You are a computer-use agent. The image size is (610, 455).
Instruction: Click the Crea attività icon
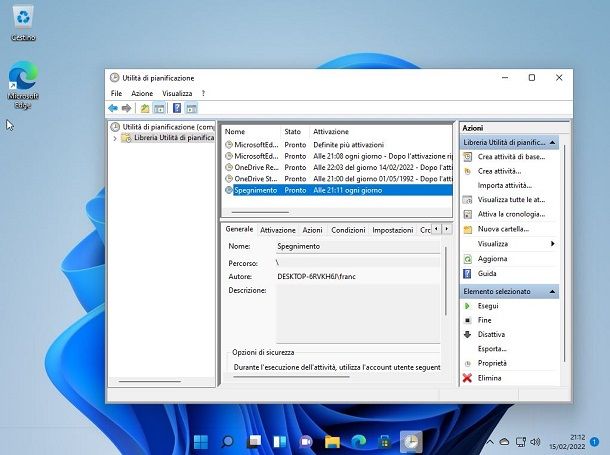pos(468,171)
